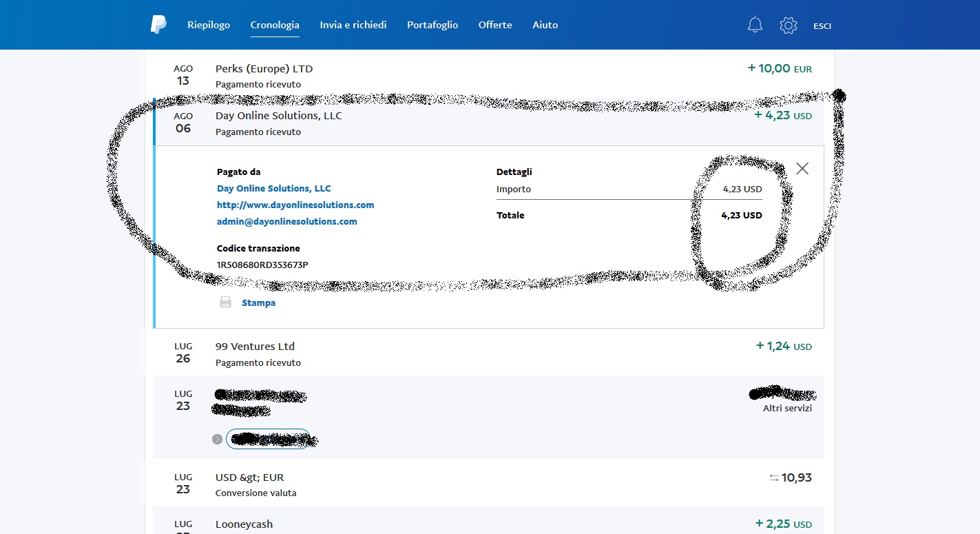The width and height of the screenshot is (980, 534).
Task: Open the Perks (Europe) LTD transaction
Action: (x=488, y=75)
